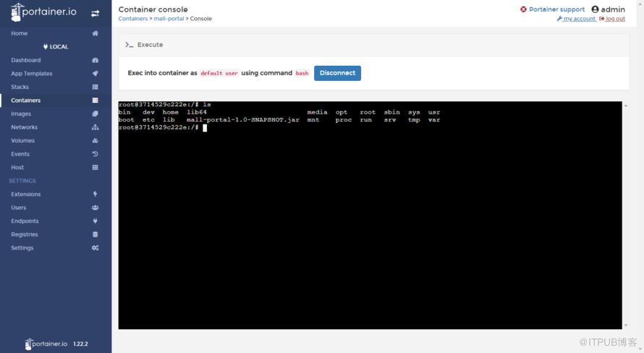The height and width of the screenshot is (353, 644).
Task: Follow the mall-portal breadcrumb link
Action: click(169, 19)
